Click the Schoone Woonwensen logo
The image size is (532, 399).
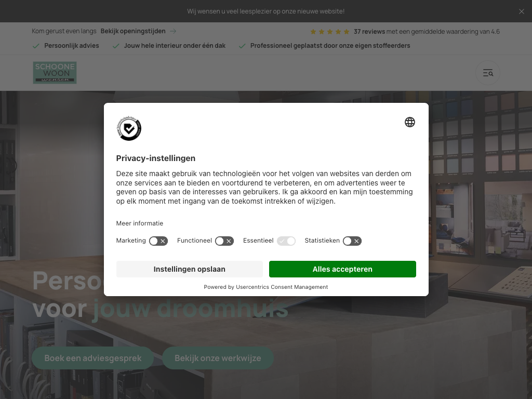[x=55, y=73]
